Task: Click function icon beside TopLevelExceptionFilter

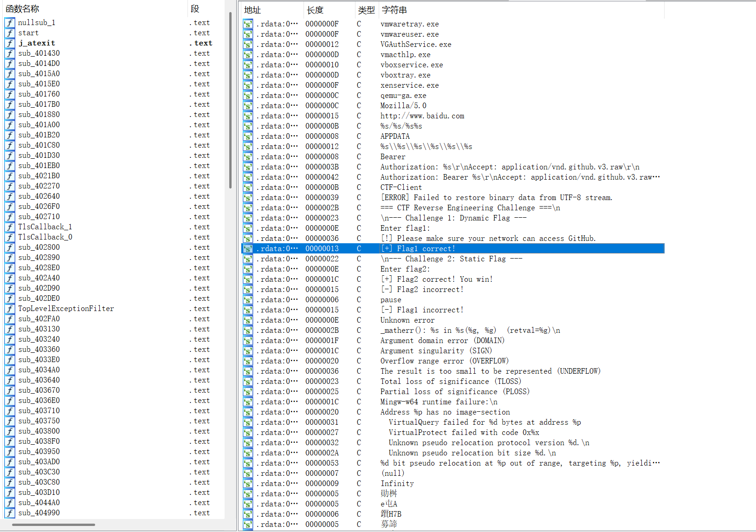Action: (10, 309)
